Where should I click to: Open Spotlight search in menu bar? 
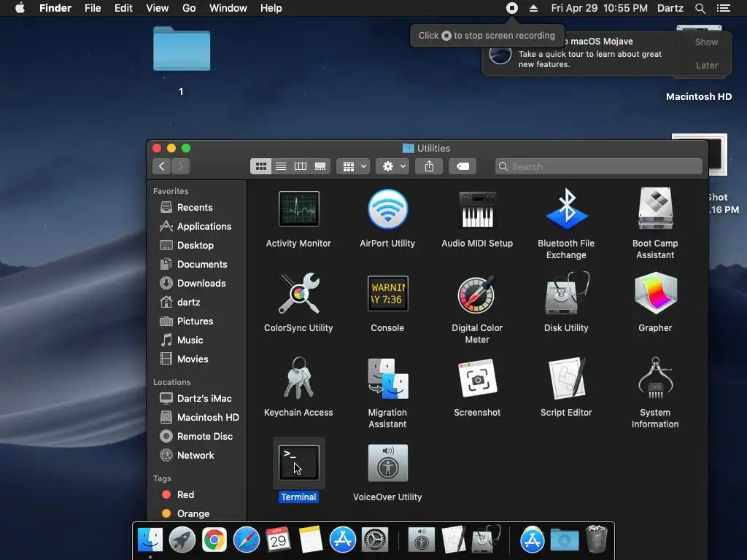pos(700,8)
